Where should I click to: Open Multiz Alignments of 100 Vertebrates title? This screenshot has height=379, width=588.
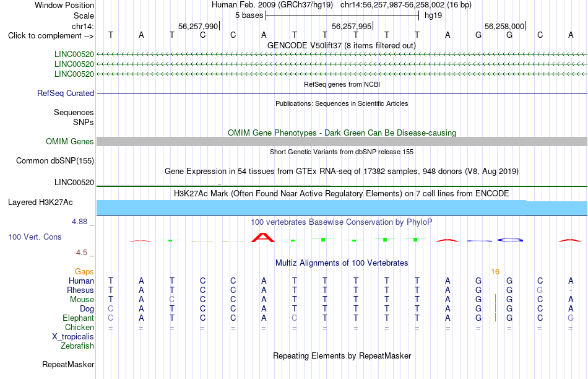point(342,263)
